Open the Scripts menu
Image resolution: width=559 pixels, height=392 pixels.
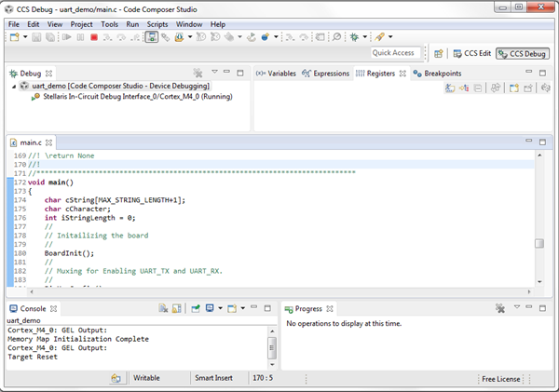157,24
